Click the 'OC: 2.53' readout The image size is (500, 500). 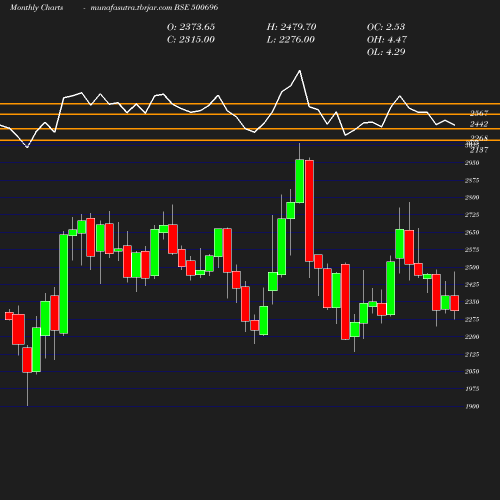[386, 27]
